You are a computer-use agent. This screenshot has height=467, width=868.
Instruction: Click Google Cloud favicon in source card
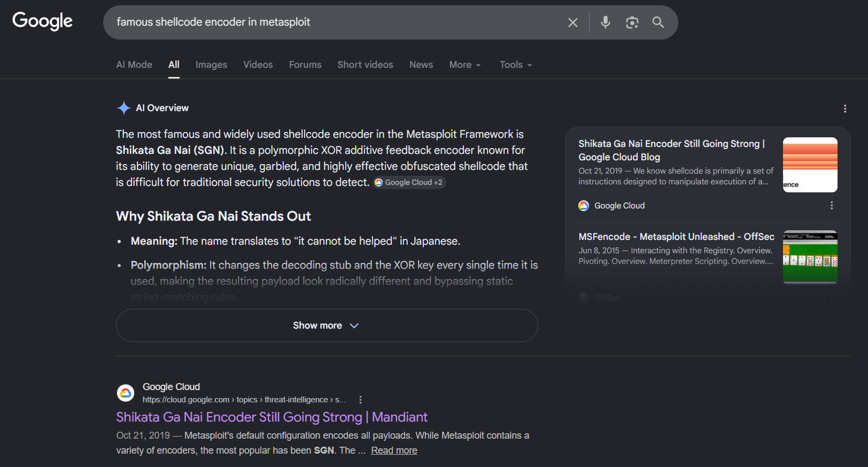tap(584, 206)
